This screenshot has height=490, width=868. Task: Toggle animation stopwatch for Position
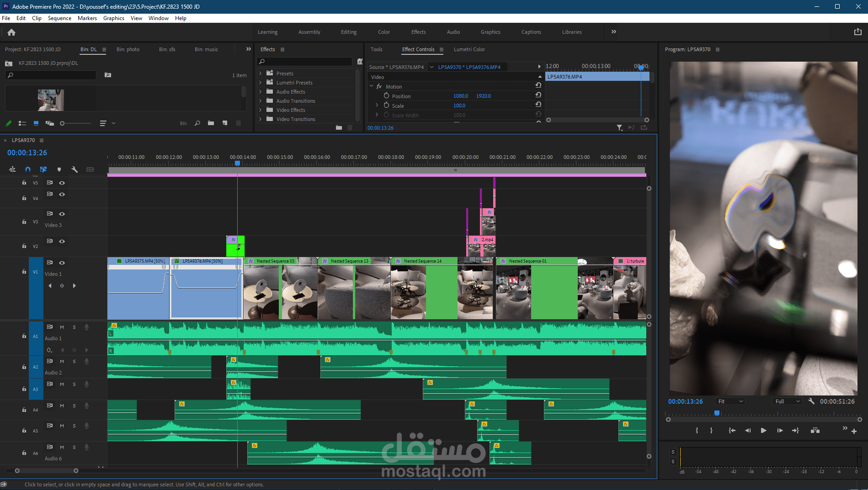(x=386, y=96)
